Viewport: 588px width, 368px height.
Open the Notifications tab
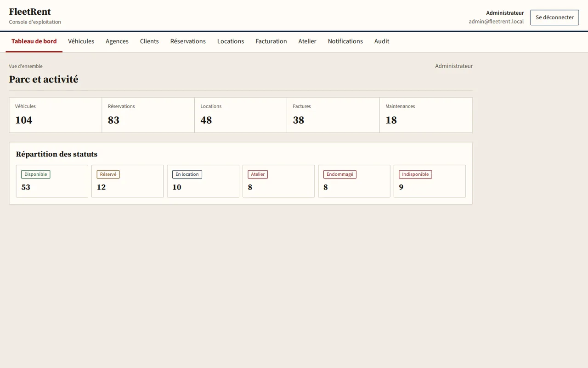pos(345,41)
